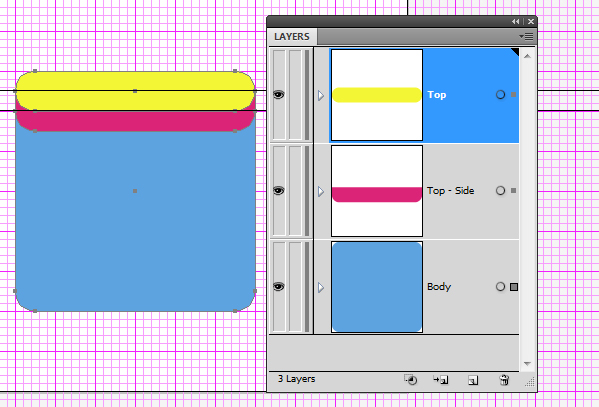Select the Body layer by name
Viewport: 599px width, 407px height.
pos(439,287)
